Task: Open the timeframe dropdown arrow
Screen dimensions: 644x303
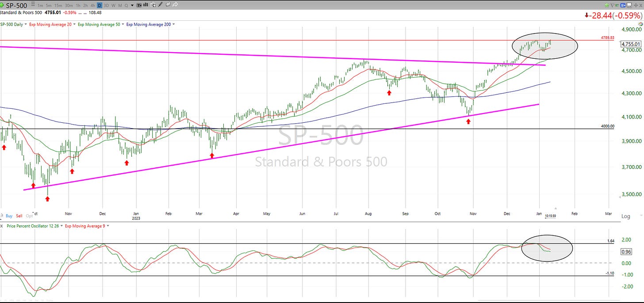Action: click(x=132, y=5)
